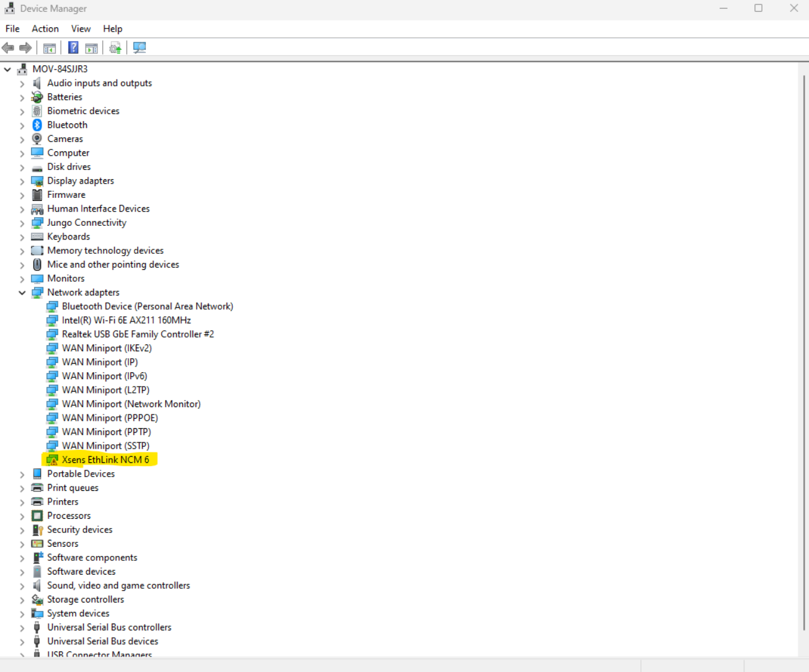Click the Update Device Driver toolbar icon
809x672 pixels.
pos(115,48)
